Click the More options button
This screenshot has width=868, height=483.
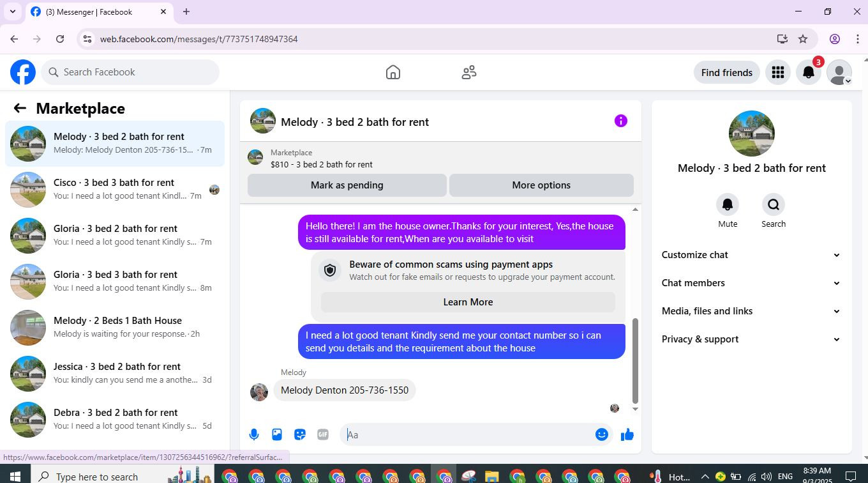click(x=541, y=185)
